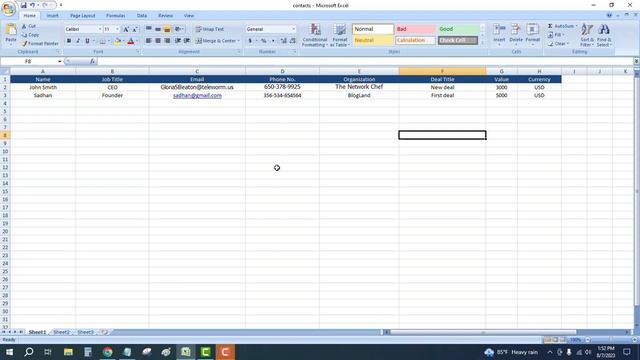This screenshot has height=360, width=640.
Task: Click the Decrease Decimal icon
Action: tap(293, 41)
